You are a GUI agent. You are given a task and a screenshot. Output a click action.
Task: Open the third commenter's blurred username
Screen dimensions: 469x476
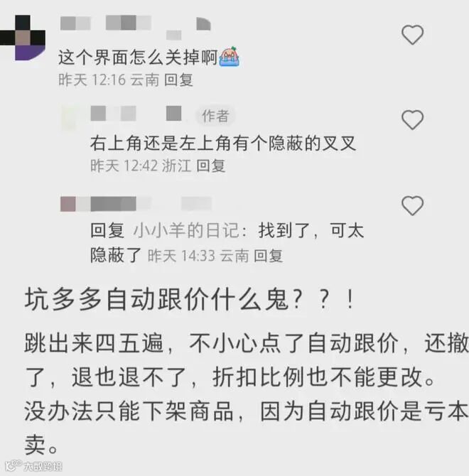[x=136, y=203]
